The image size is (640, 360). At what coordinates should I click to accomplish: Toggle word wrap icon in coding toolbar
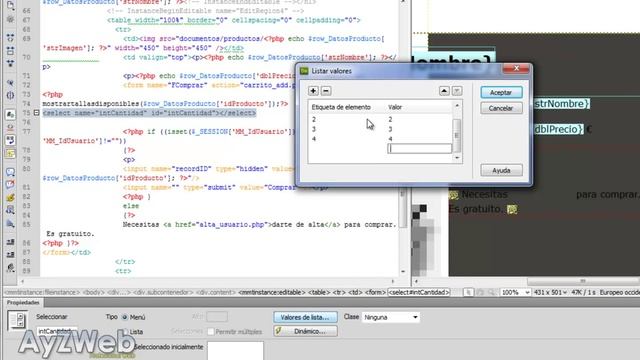point(10,140)
